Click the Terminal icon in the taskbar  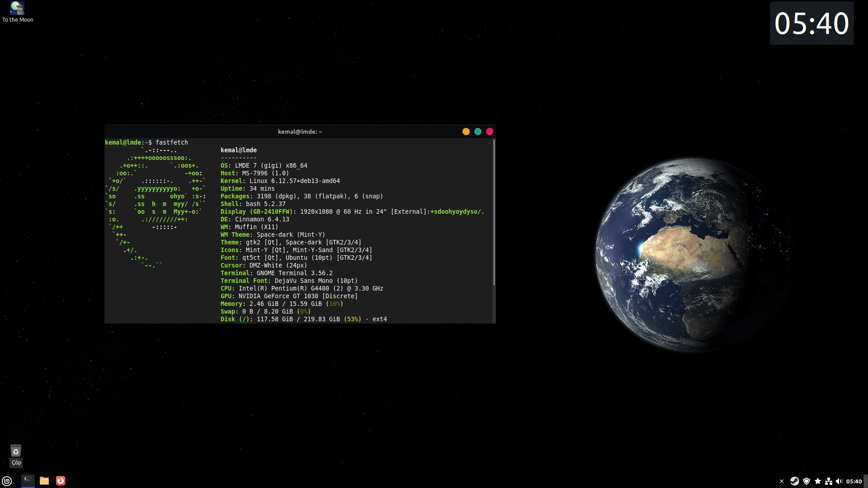tap(28, 481)
